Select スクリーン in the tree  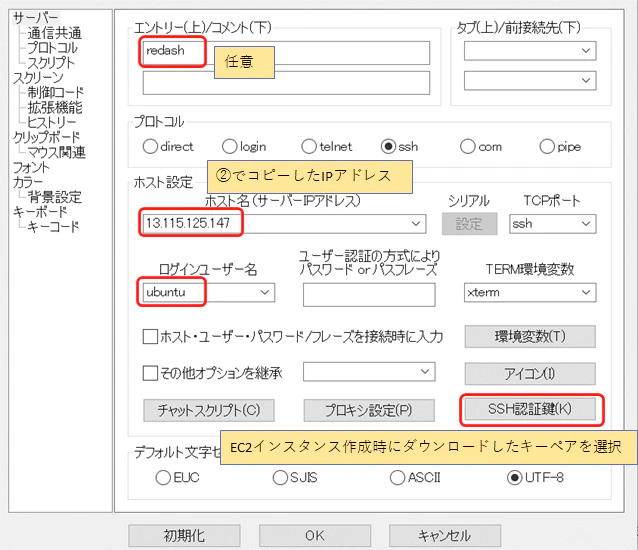point(38,78)
